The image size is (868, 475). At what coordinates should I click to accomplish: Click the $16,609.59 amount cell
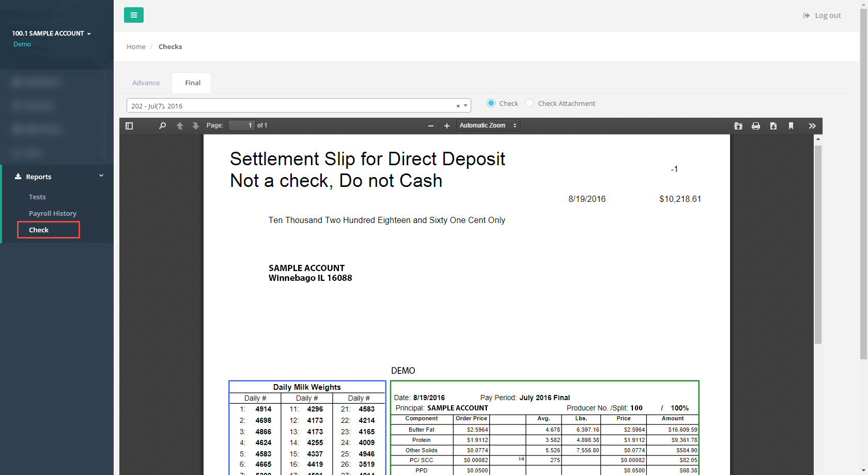pos(683,430)
